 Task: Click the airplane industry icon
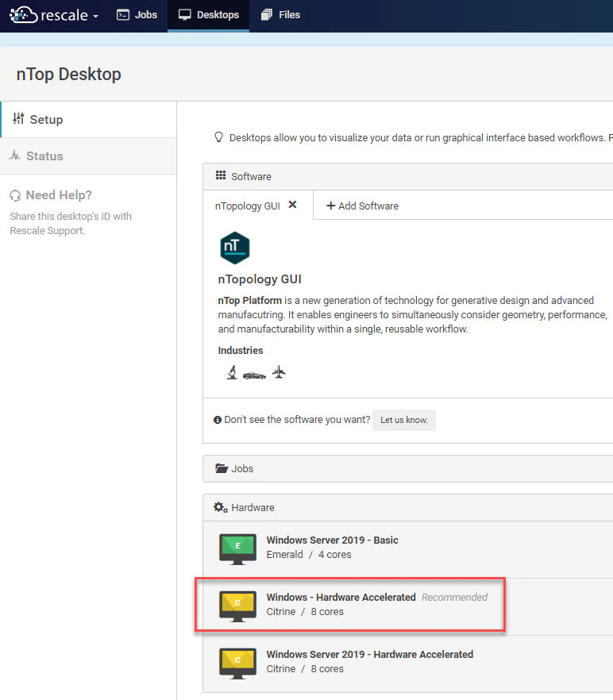click(279, 372)
